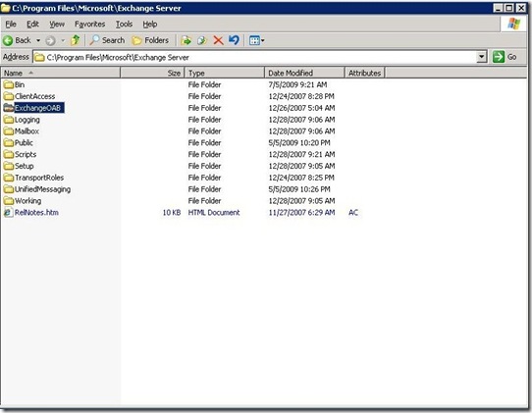Screen dimensions: 532x413
Task: Open the Tools menu
Action: [x=124, y=25]
